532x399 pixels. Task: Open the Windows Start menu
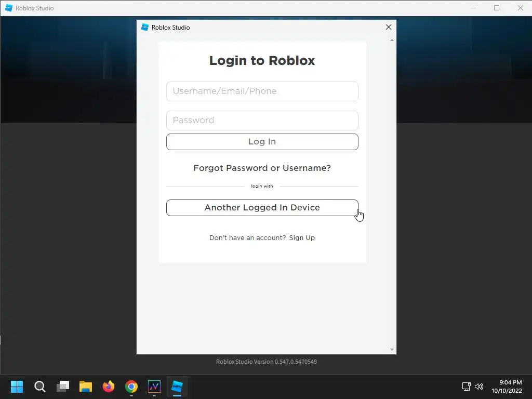(17, 387)
